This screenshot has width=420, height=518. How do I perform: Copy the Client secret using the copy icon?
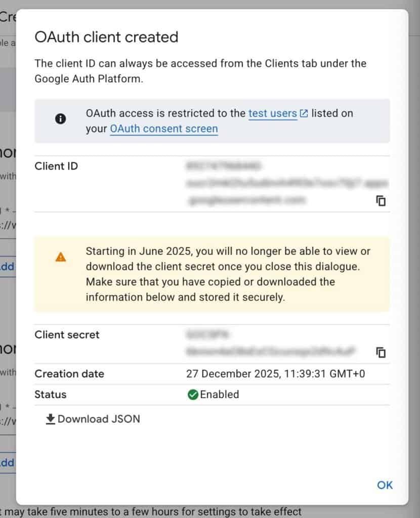(x=381, y=353)
